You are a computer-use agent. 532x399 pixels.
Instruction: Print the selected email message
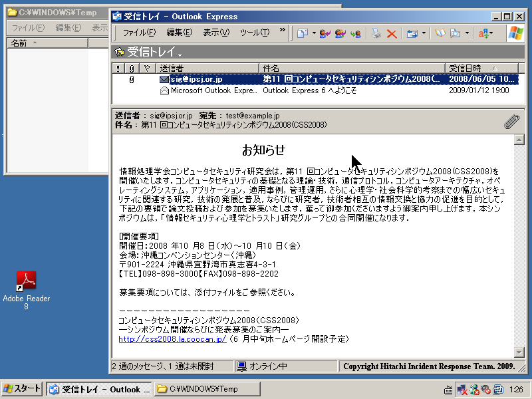(376, 33)
